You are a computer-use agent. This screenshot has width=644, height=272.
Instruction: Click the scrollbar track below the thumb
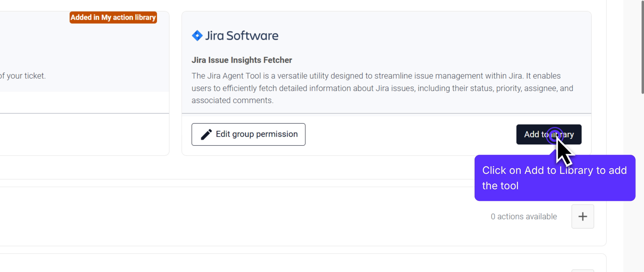642,184
